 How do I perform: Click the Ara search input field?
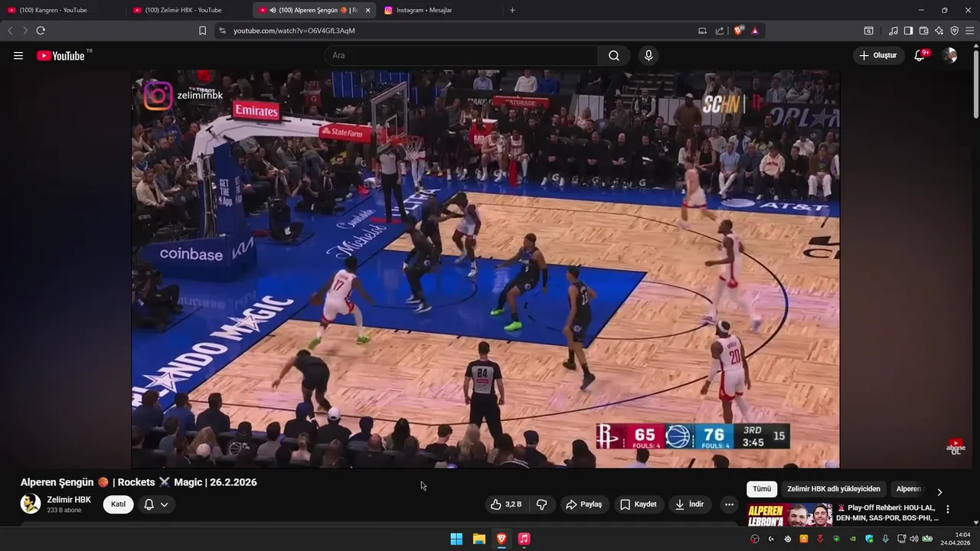click(x=461, y=56)
